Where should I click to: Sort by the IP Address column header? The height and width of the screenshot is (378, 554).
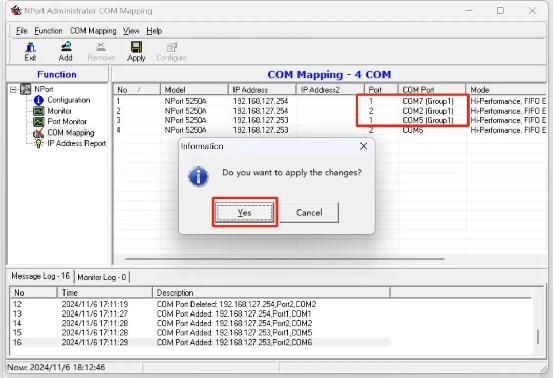click(x=262, y=90)
